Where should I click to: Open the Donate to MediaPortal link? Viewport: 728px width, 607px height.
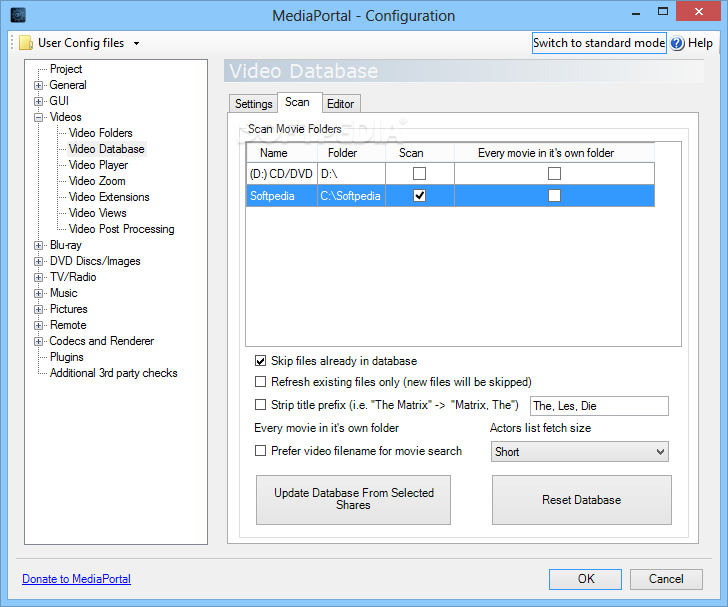coord(77,579)
